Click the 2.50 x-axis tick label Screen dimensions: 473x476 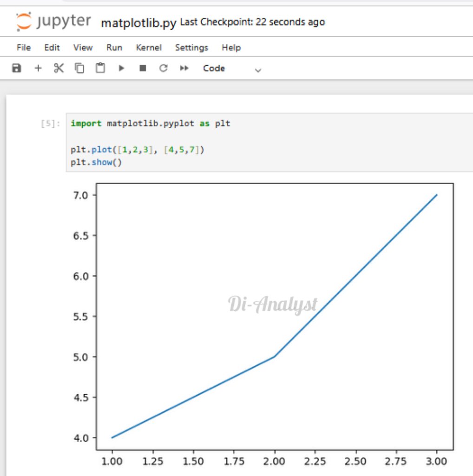point(355,462)
